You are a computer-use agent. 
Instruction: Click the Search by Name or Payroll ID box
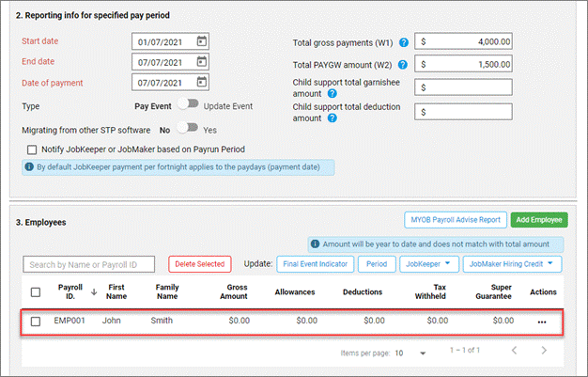tap(89, 264)
